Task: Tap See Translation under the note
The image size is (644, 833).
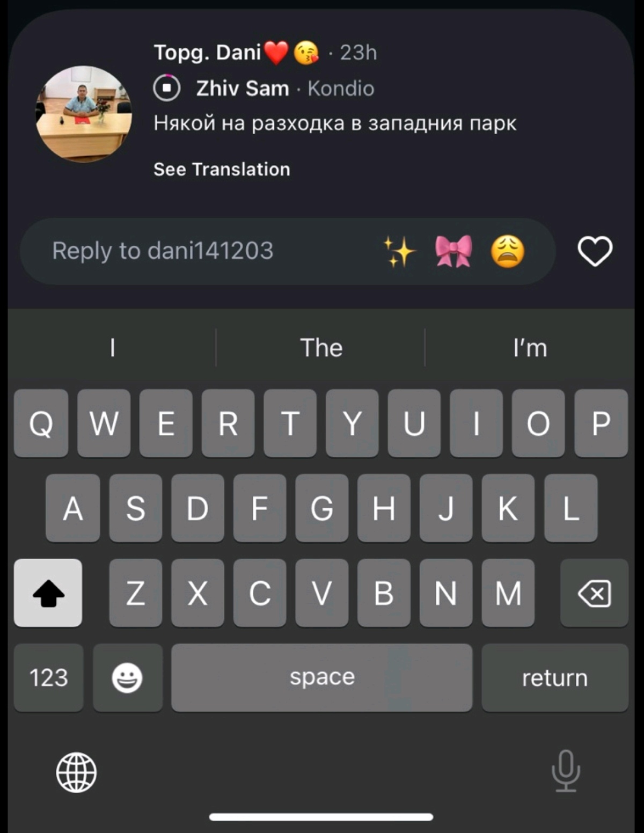Action: [x=222, y=170]
